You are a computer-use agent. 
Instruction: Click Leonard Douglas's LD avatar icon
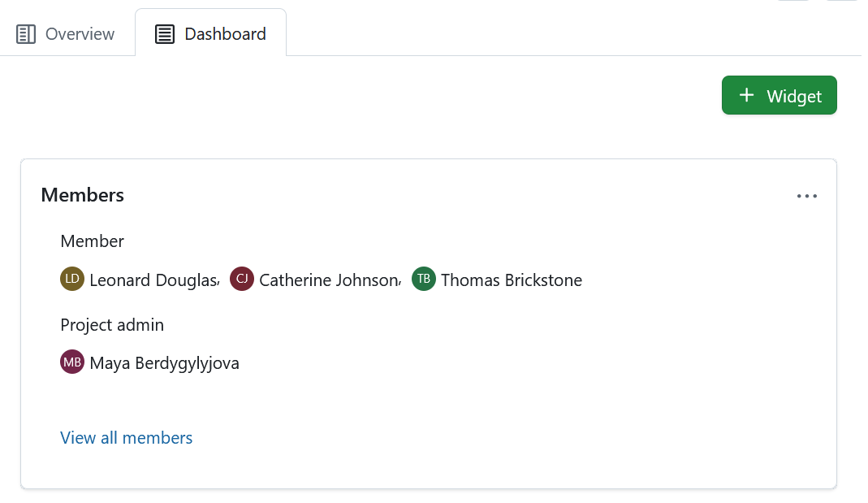[x=72, y=279]
